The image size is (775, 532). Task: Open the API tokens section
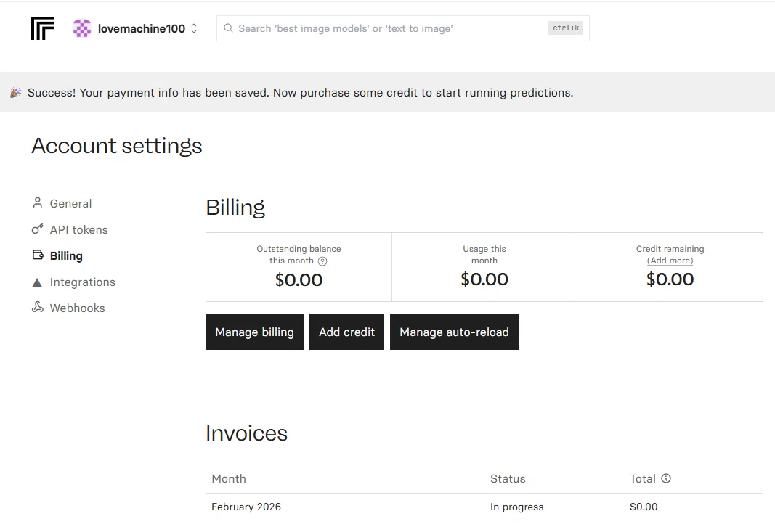78,229
